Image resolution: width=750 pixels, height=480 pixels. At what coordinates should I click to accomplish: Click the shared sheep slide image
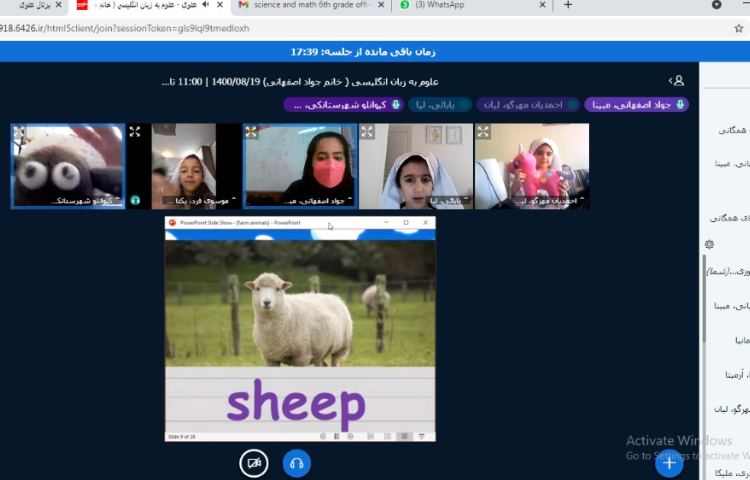tap(300, 304)
